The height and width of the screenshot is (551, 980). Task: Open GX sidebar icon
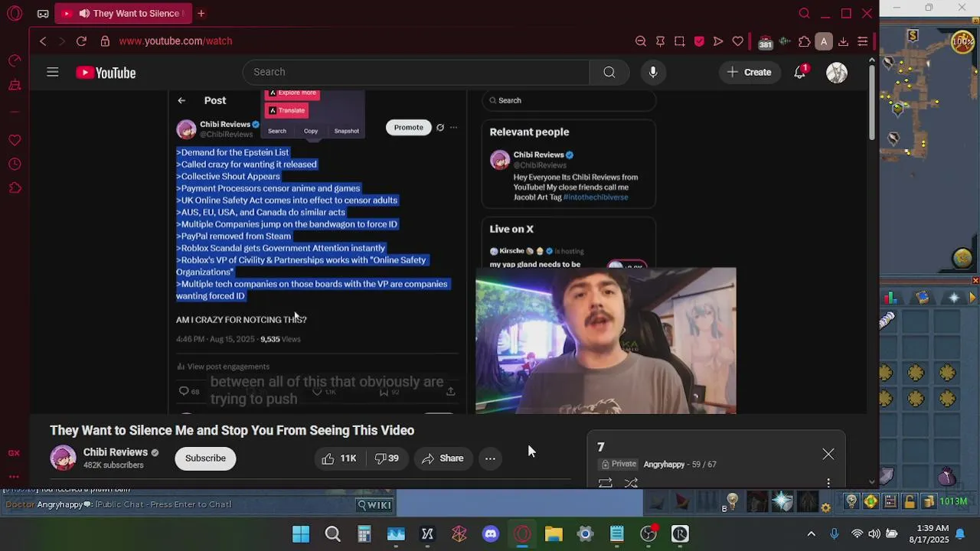(x=14, y=454)
